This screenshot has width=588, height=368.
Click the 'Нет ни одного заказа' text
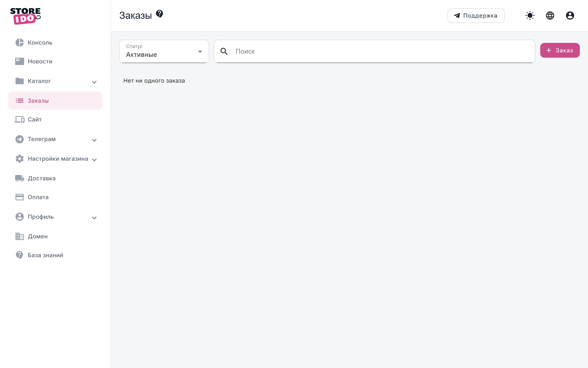(x=154, y=81)
